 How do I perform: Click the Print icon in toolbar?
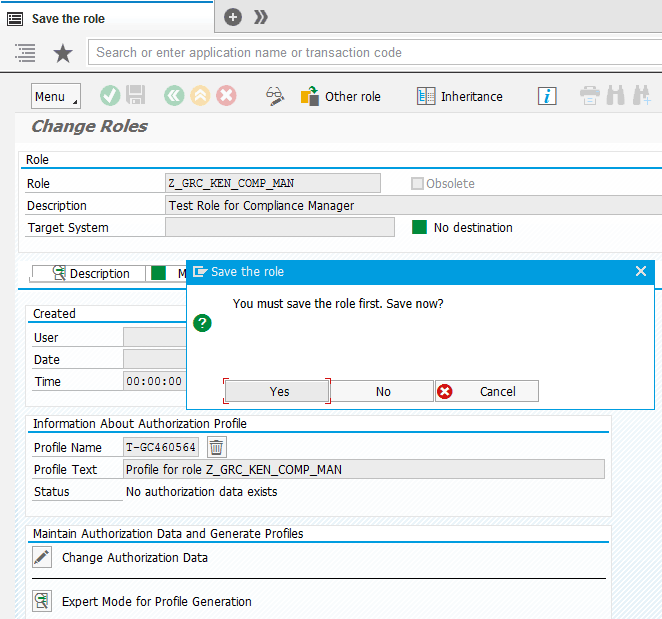pos(590,96)
